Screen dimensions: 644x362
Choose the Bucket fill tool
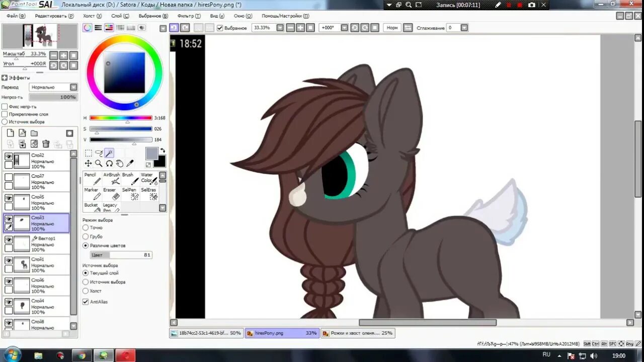(x=93, y=207)
